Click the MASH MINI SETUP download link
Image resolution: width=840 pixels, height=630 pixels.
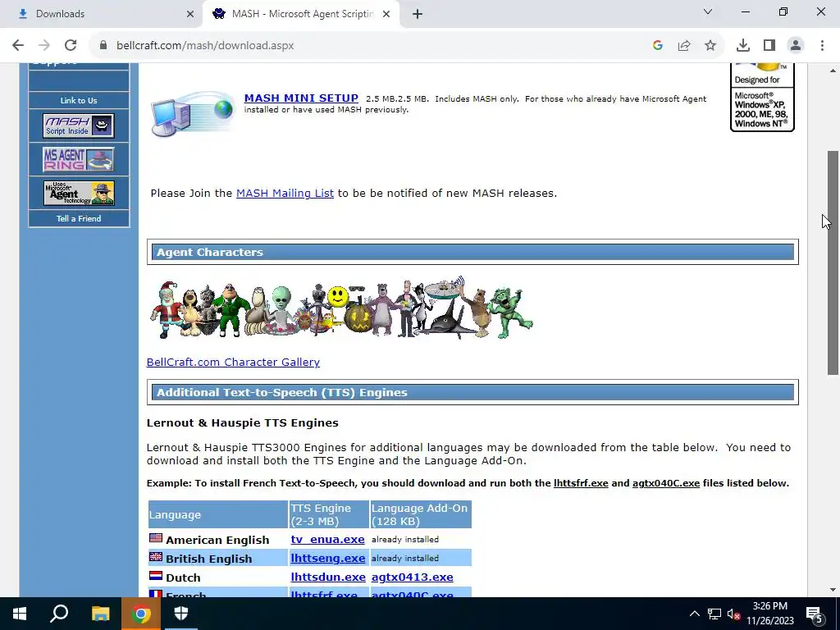(x=301, y=98)
